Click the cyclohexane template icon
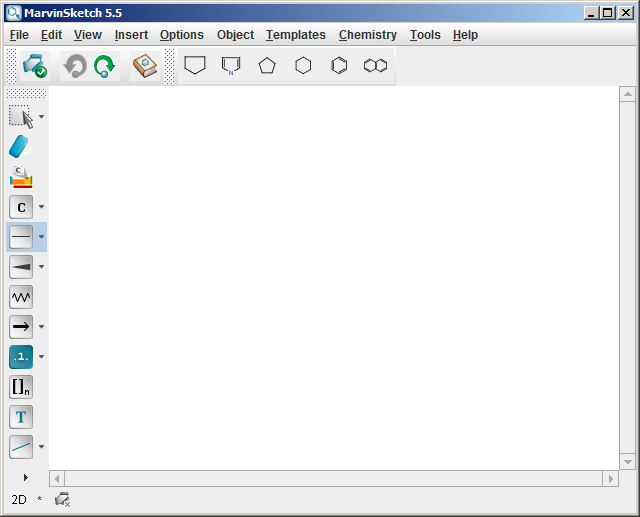Viewport: 640px width, 517px height. tap(303, 66)
